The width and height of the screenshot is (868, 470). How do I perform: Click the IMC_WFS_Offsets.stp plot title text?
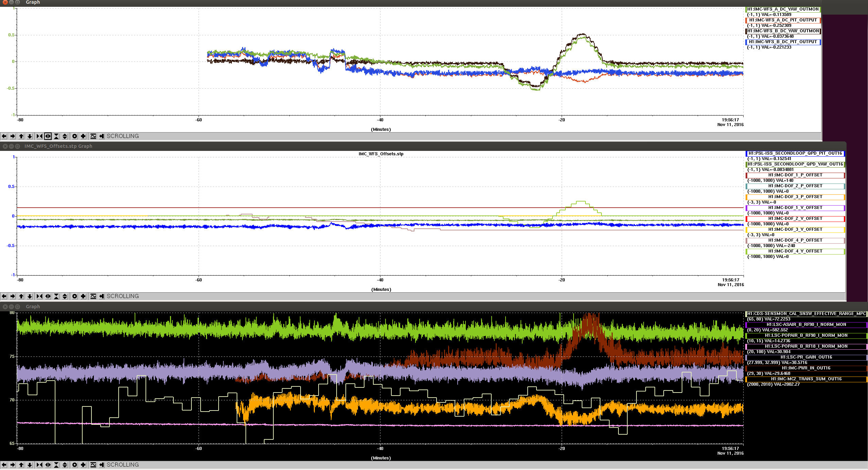tap(381, 154)
